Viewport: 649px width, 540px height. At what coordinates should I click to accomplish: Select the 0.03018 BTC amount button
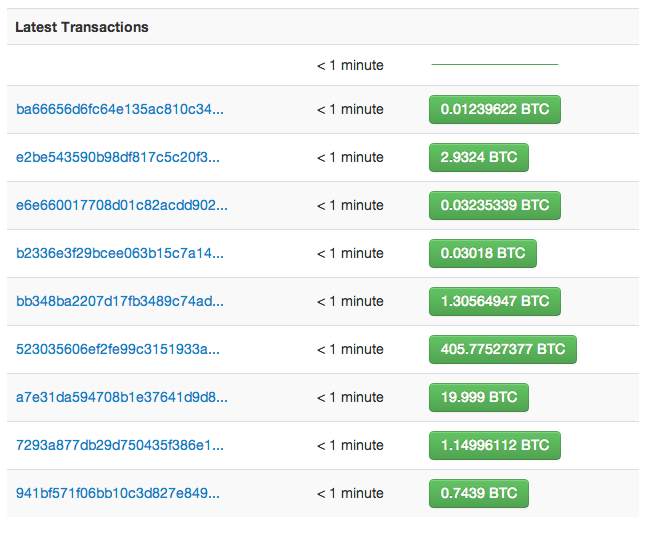click(x=483, y=254)
